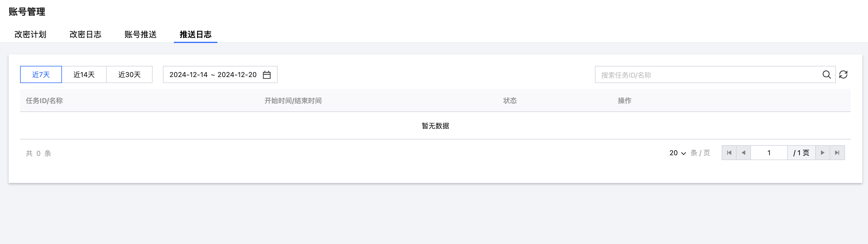
Task: Jump to last page arrow
Action: (837, 153)
